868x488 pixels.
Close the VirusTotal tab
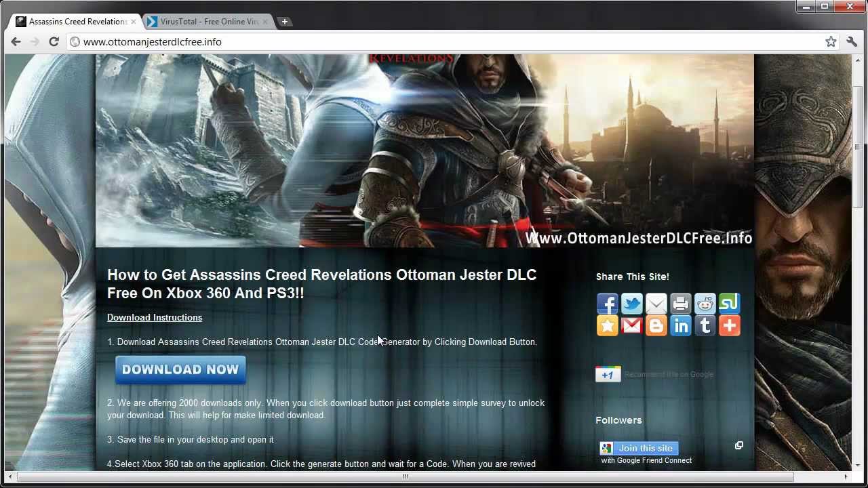[265, 22]
